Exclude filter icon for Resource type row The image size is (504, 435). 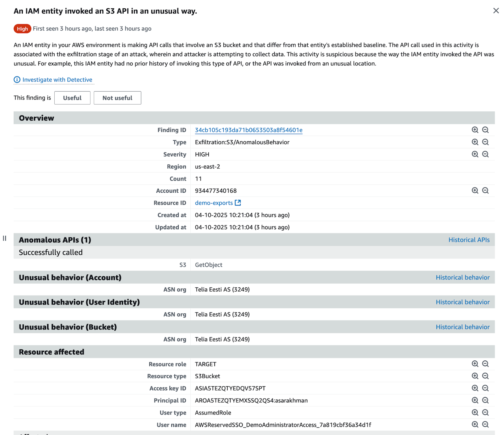(x=485, y=376)
